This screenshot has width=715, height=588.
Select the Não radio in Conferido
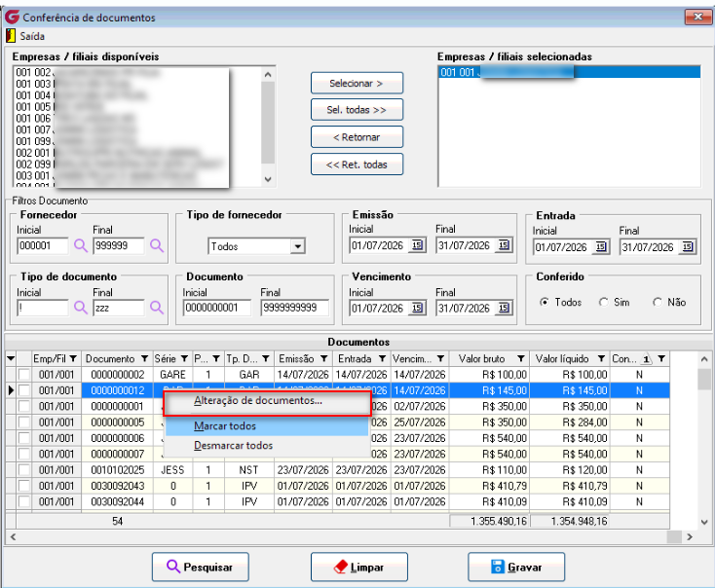click(658, 302)
